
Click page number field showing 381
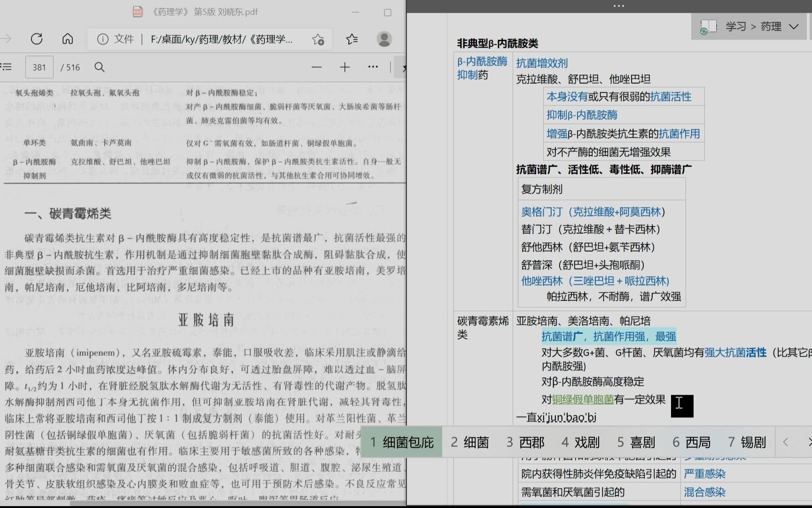click(x=39, y=67)
